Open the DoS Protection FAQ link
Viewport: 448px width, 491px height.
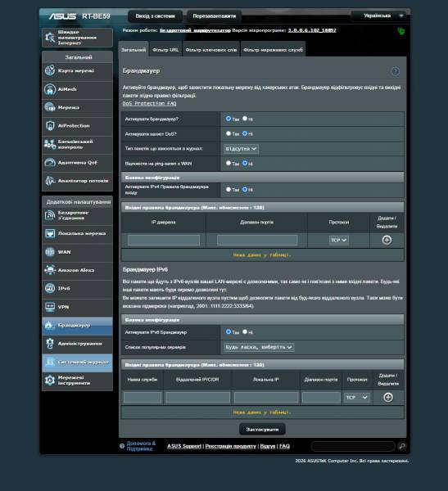pyautogui.click(x=149, y=103)
